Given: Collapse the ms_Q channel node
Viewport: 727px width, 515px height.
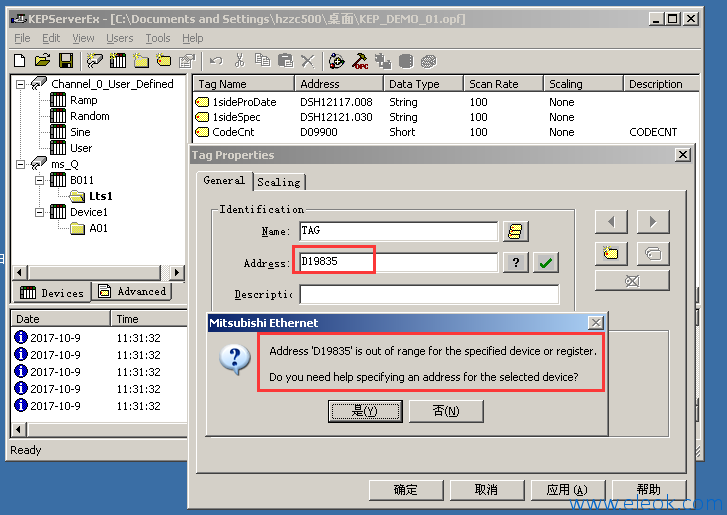Looking at the screenshot, I should tap(20, 165).
